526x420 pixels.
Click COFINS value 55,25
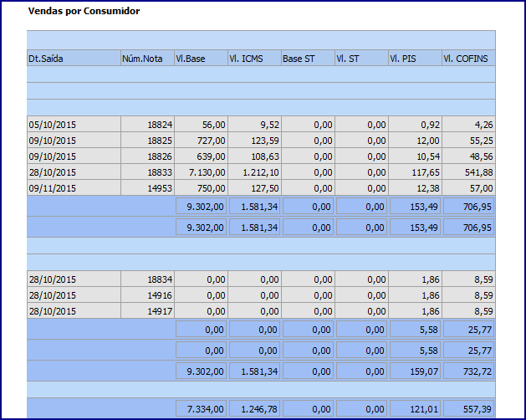(x=468, y=141)
